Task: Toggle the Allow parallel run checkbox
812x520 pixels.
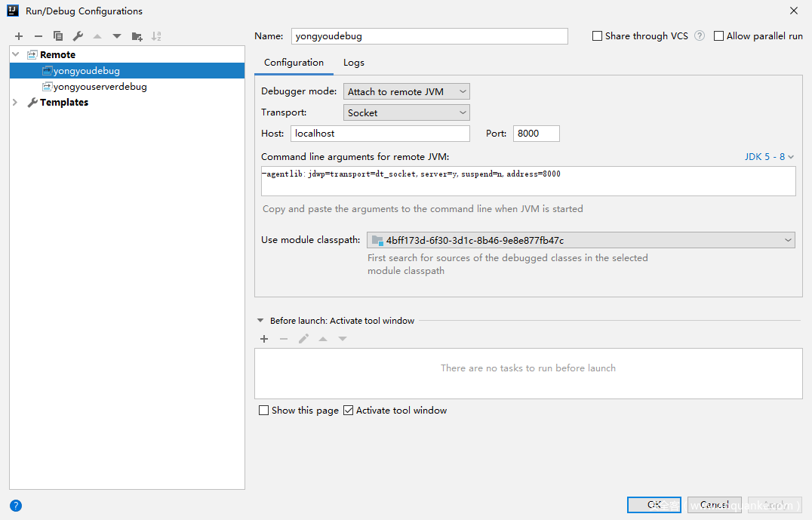Action: coord(719,36)
